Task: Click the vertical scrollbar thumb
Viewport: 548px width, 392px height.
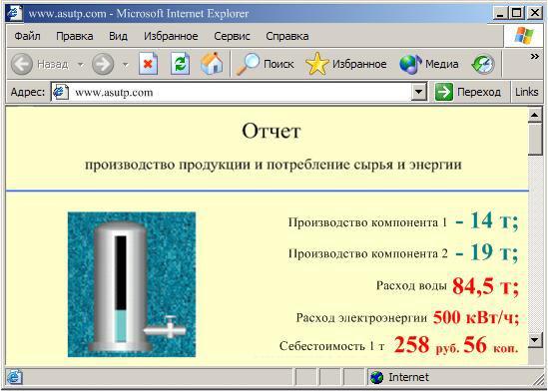Action: (x=535, y=139)
